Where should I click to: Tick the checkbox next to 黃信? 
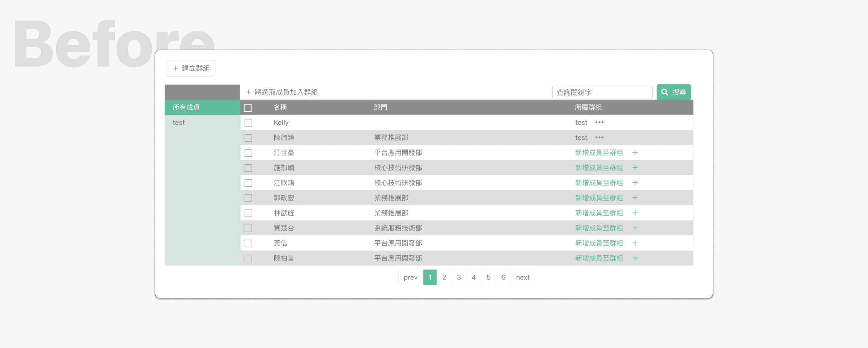(x=248, y=243)
